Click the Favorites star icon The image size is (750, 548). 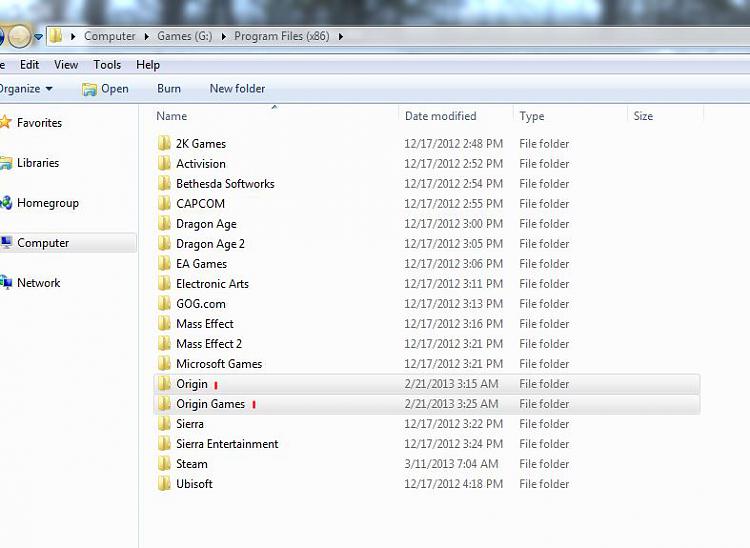[5, 122]
